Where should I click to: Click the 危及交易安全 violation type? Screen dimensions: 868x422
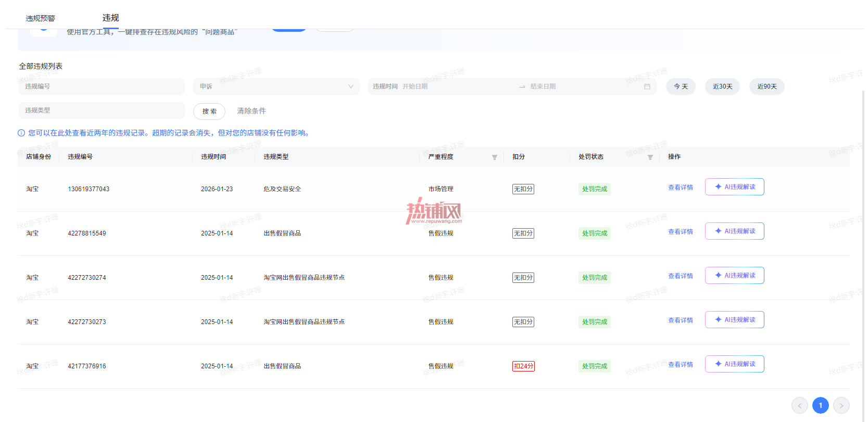(282, 189)
